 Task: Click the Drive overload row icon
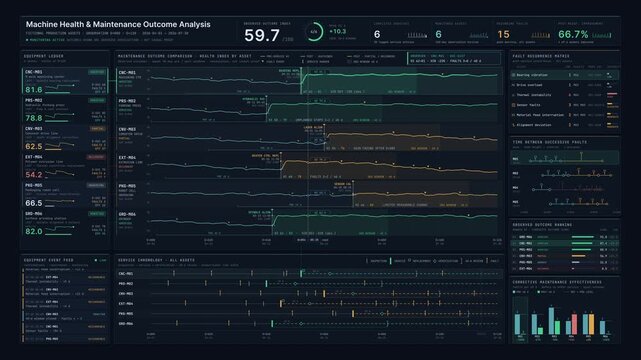tap(513, 85)
